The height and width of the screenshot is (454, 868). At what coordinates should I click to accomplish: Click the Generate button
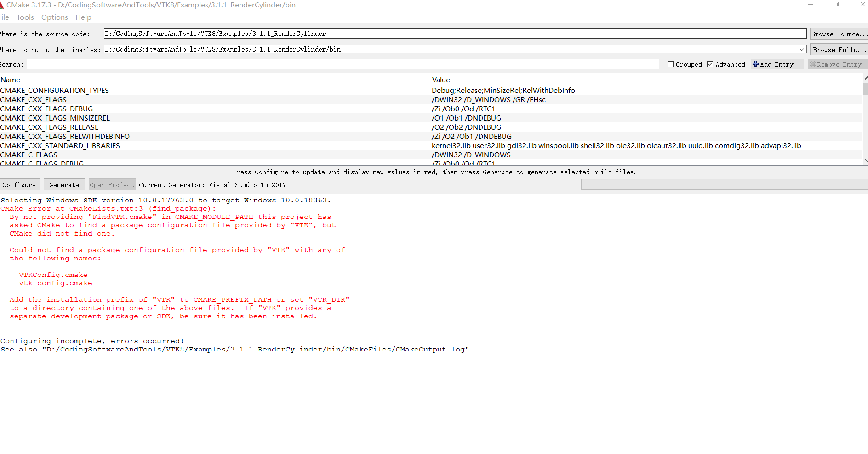coord(64,185)
